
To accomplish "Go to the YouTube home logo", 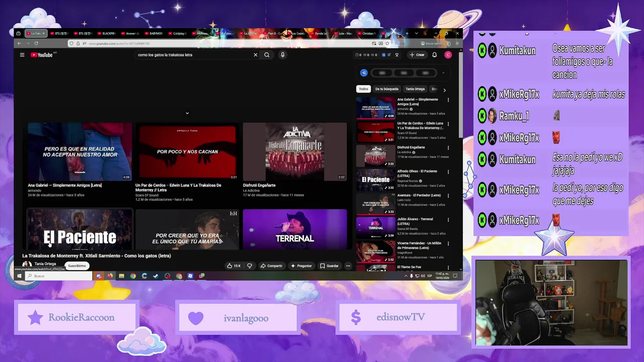I will [42, 55].
